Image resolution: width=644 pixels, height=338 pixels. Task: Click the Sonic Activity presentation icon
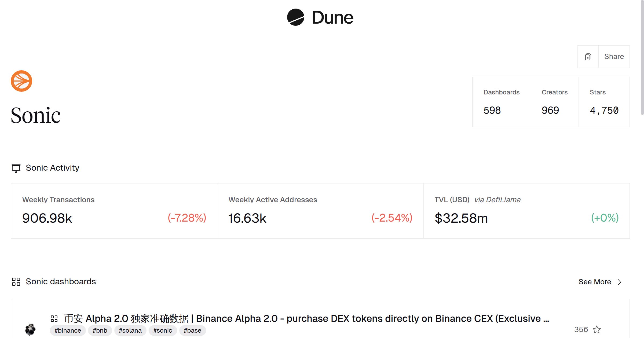pyautogui.click(x=16, y=168)
